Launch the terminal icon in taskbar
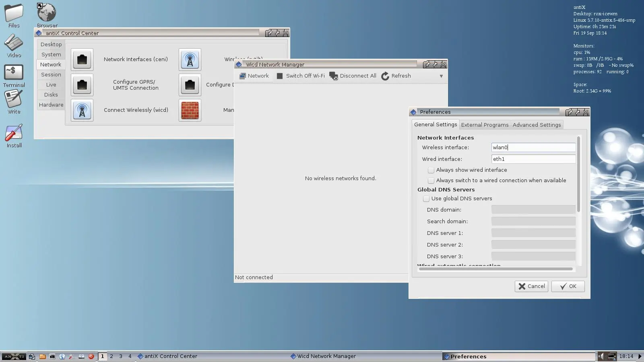The image size is (644, 362). (x=52, y=356)
